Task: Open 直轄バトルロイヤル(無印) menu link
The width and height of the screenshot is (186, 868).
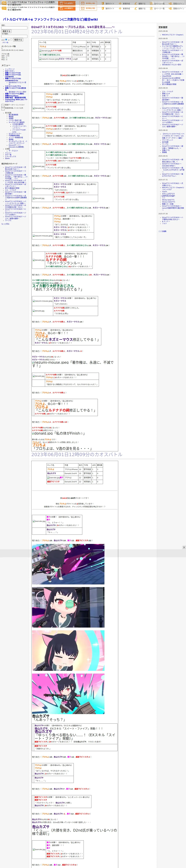Action: click(14, 94)
